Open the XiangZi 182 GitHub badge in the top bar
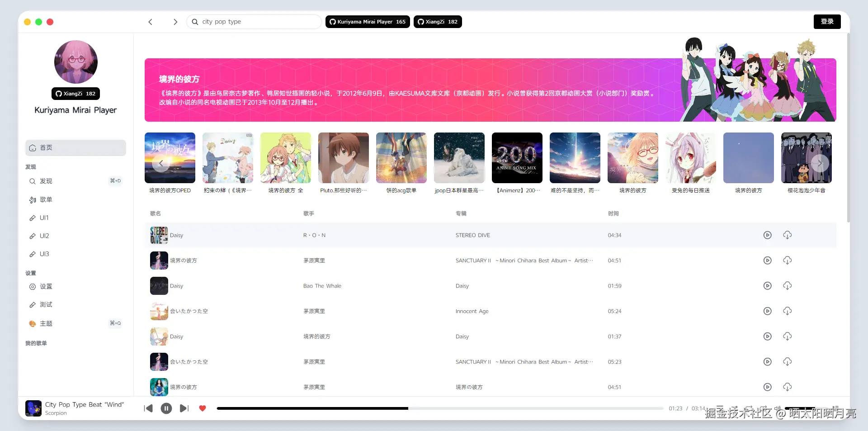The height and width of the screenshot is (431, 868). pyautogui.click(x=438, y=22)
